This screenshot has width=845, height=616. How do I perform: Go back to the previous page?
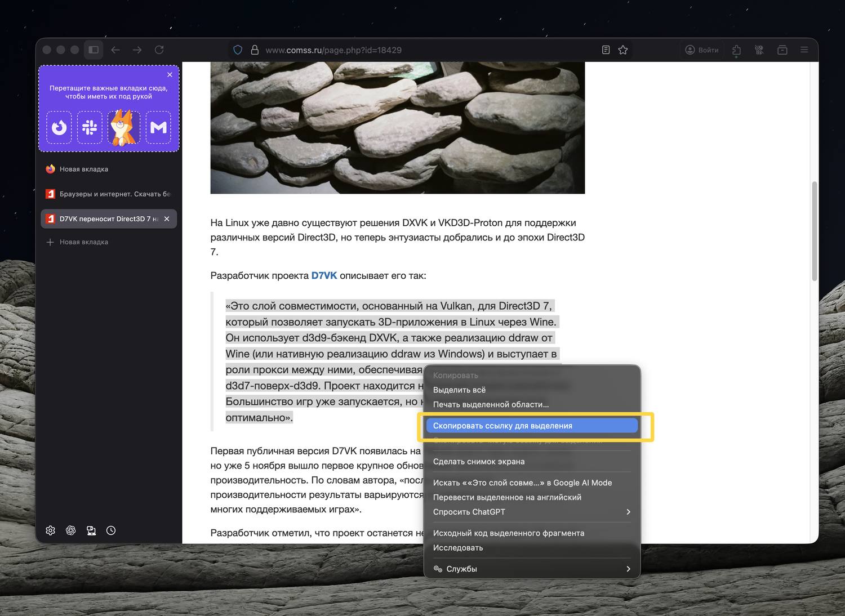click(115, 50)
